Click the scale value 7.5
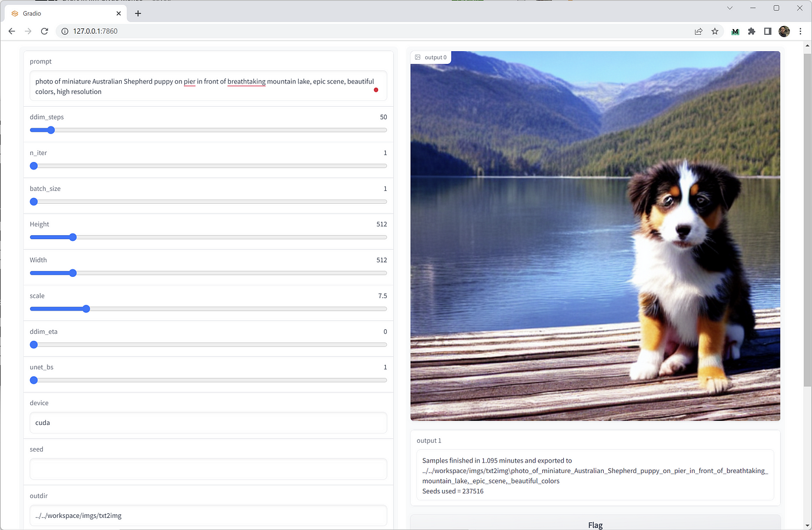This screenshot has height=530, width=812. (x=383, y=296)
